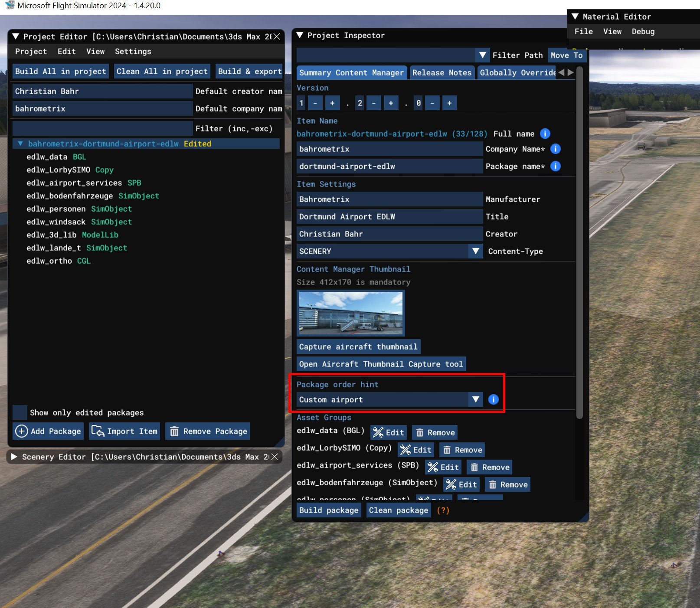Collapse the Project Editor window
This screenshot has width=700, height=608.
pyautogui.click(x=16, y=36)
